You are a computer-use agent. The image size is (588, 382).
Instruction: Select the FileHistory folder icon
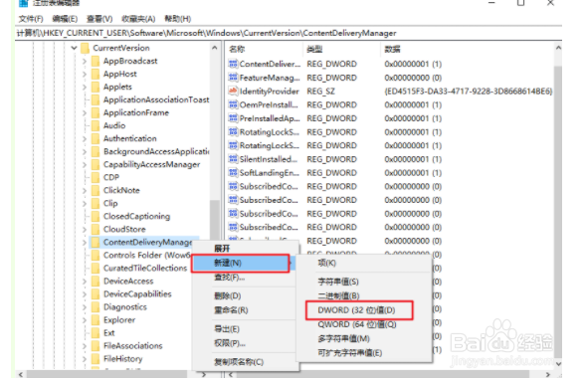(96, 359)
